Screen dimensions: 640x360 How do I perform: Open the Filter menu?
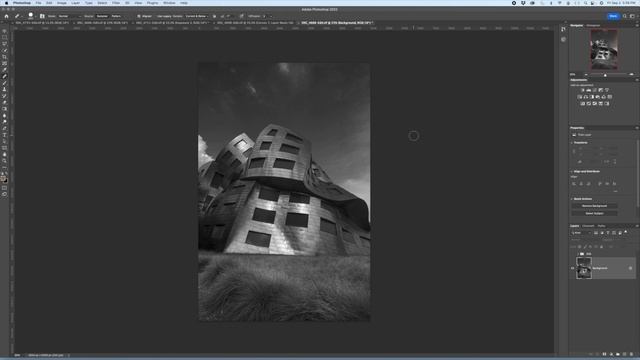tap(116, 3)
